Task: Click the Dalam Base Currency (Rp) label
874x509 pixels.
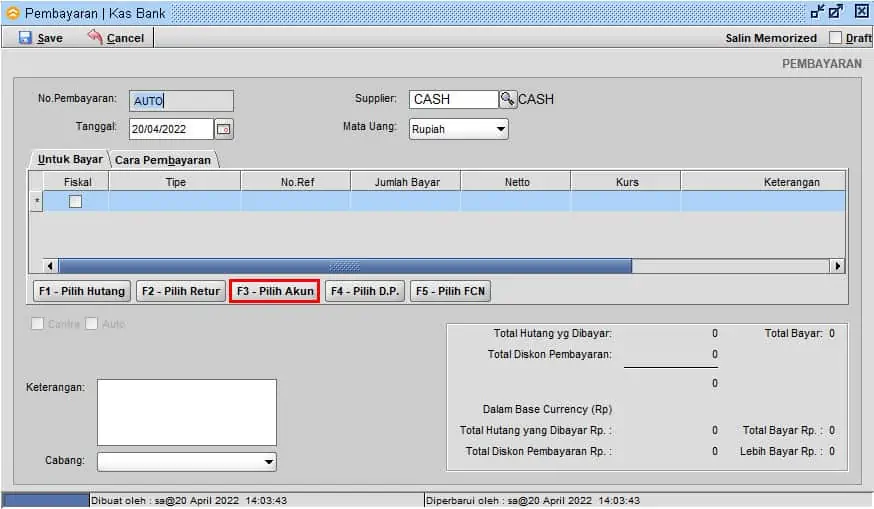Action: tap(547, 409)
